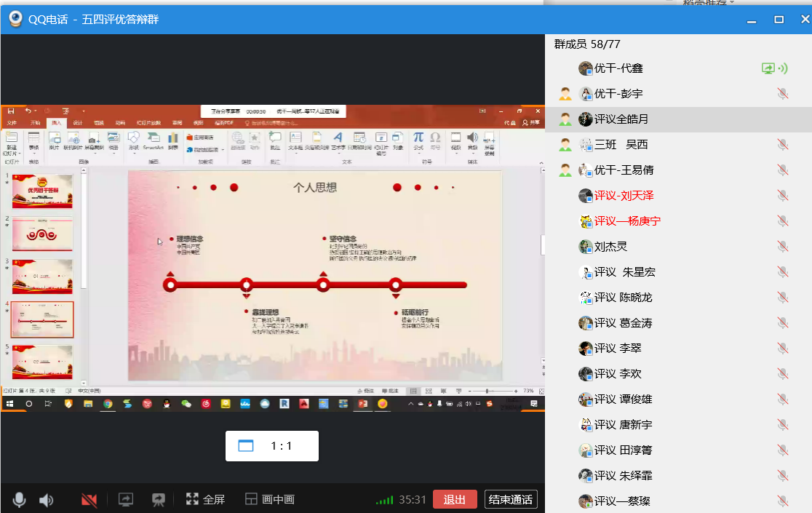The height and width of the screenshot is (513, 812).
Task: Click the green screen-sharing icon beside 优干-代鑫
Action: [x=768, y=68]
